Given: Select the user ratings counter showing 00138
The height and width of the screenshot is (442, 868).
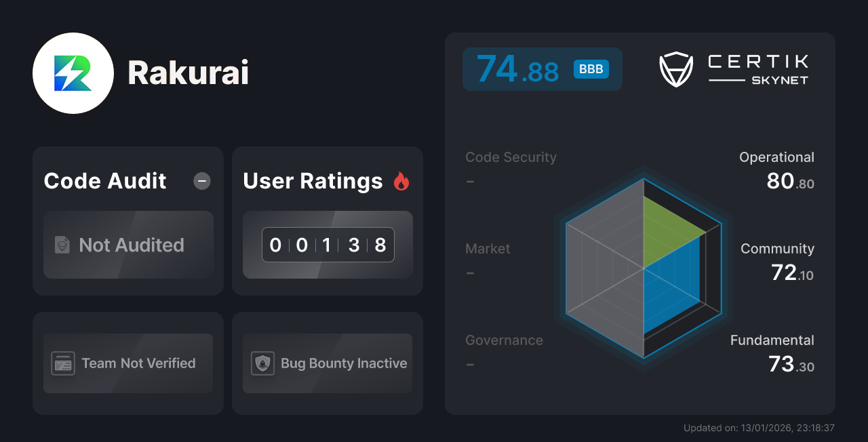Looking at the screenshot, I should [x=327, y=245].
